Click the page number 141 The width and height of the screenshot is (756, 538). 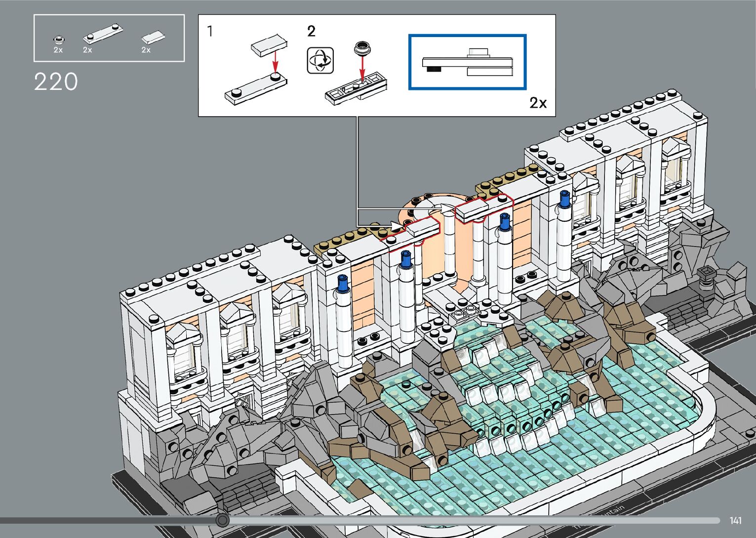coord(735,520)
